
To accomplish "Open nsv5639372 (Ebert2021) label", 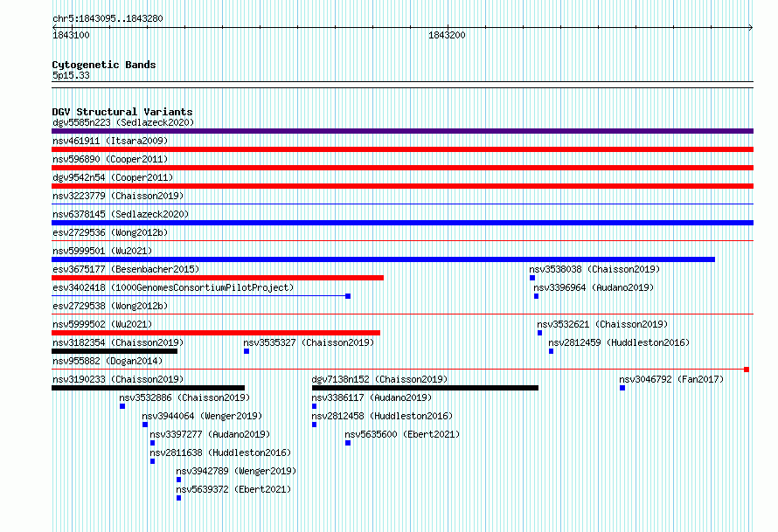I will [233, 489].
